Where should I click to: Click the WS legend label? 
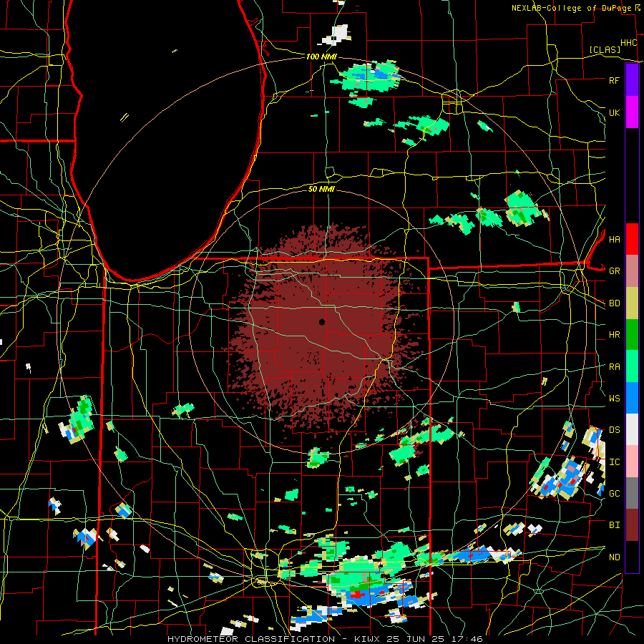614,398
